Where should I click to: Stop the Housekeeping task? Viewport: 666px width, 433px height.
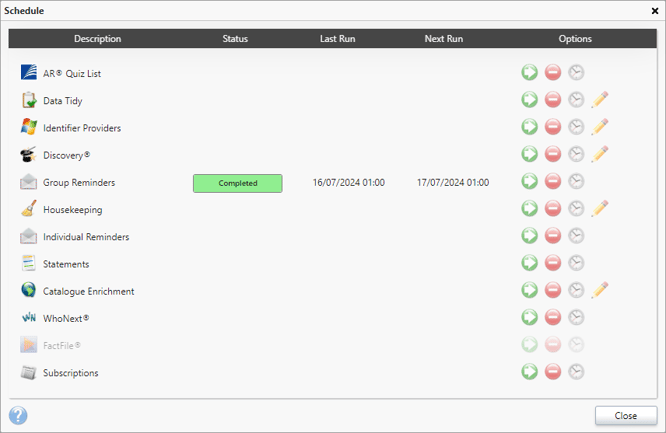pos(553,209)
